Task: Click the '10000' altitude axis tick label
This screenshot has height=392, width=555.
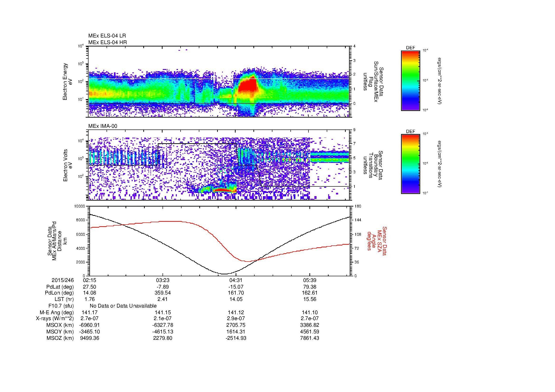Action: tap(80, 206)
